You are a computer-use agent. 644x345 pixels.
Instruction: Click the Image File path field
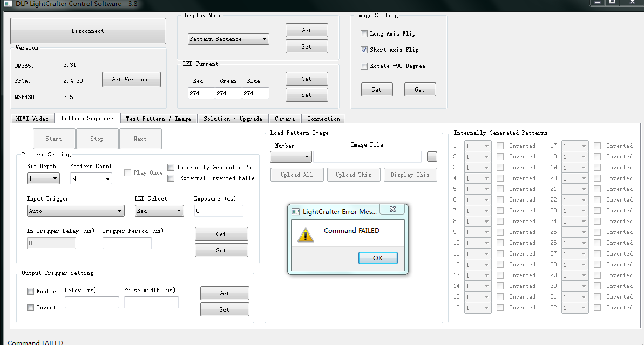[367, 157]
